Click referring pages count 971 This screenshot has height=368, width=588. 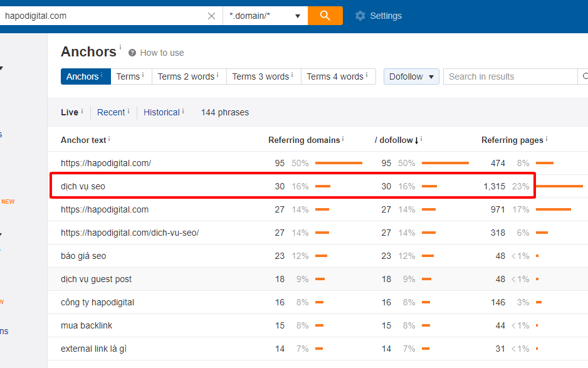[x=498, y=209]
